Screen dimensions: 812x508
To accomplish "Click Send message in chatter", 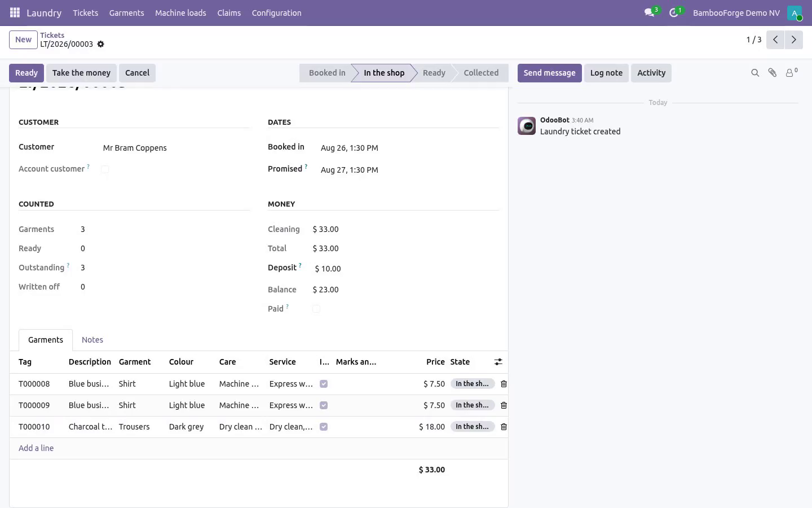I will (549, 73).
